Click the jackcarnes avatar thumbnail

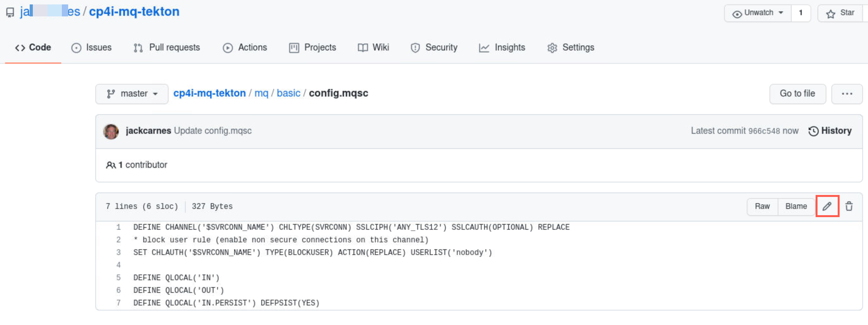[111, 131]
